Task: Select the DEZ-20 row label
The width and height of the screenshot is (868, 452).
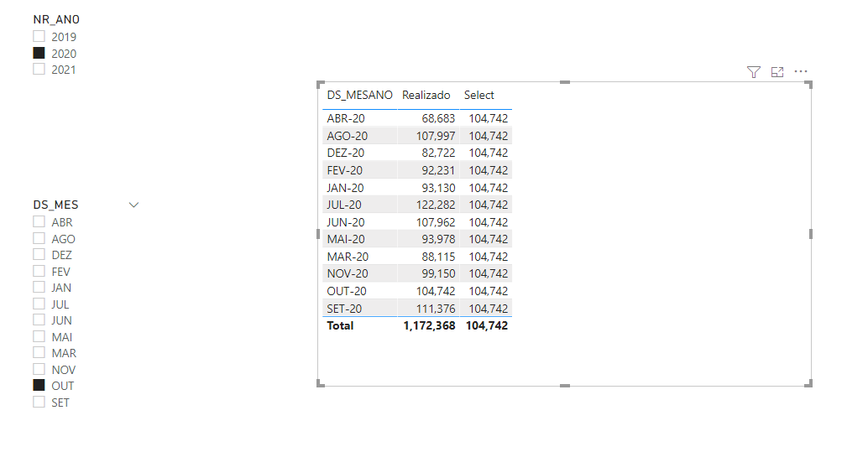Action: pos(345,153)
